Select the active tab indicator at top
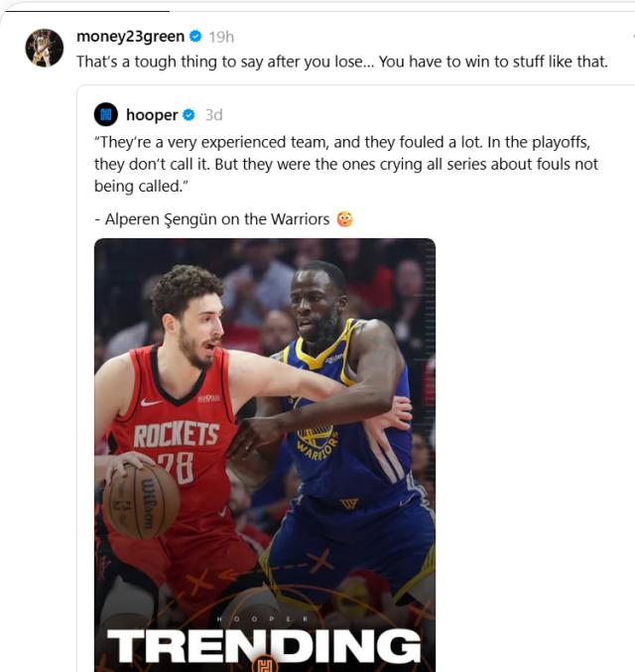Viewport: 635px width, 672px height. (x=87, y=11)
